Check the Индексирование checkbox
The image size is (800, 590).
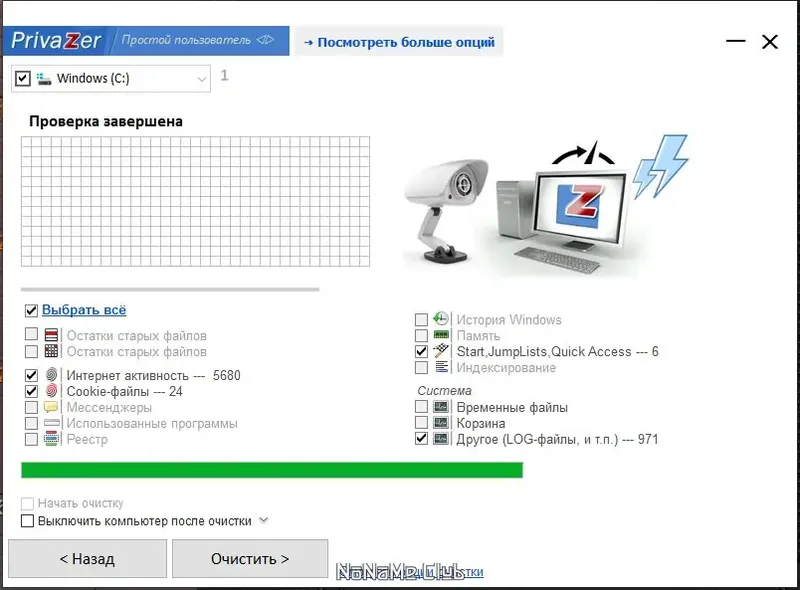[x=421, y=367]
